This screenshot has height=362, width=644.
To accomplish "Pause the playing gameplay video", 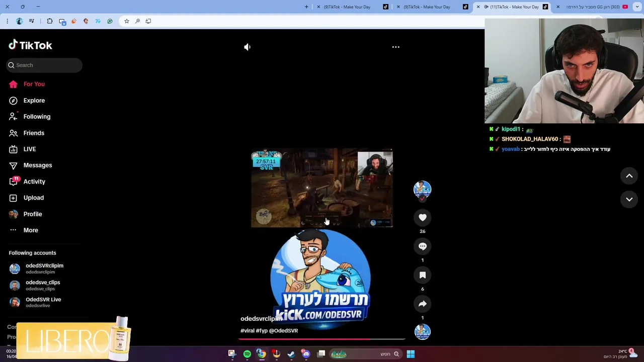I will tap(322, 188).
